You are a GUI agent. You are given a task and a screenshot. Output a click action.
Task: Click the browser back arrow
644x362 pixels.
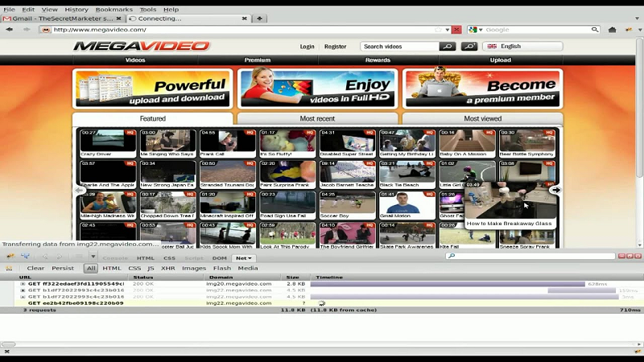(x=10, y=30)
